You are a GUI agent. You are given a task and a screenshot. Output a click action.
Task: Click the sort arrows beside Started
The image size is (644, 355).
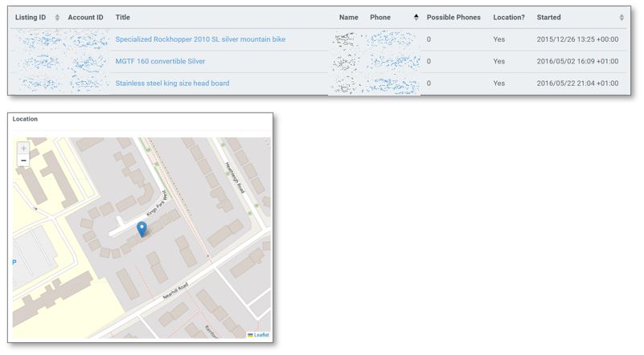(621, 18)
